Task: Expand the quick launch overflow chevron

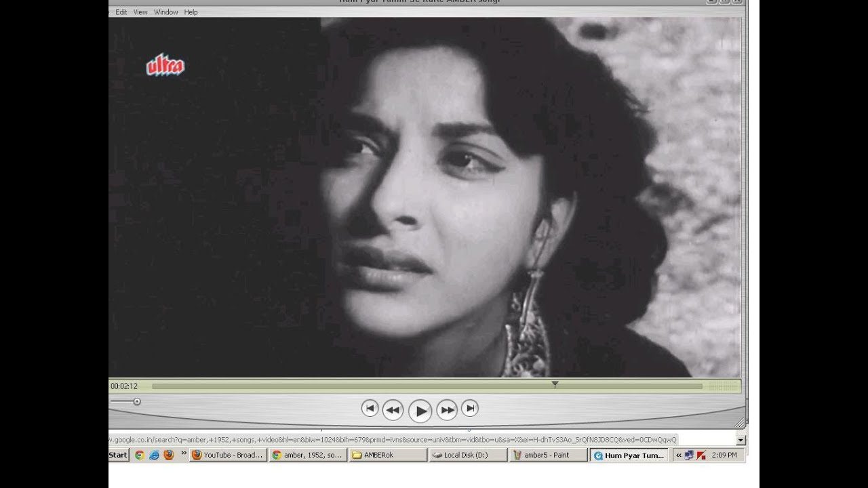Action: coord(183,453)
